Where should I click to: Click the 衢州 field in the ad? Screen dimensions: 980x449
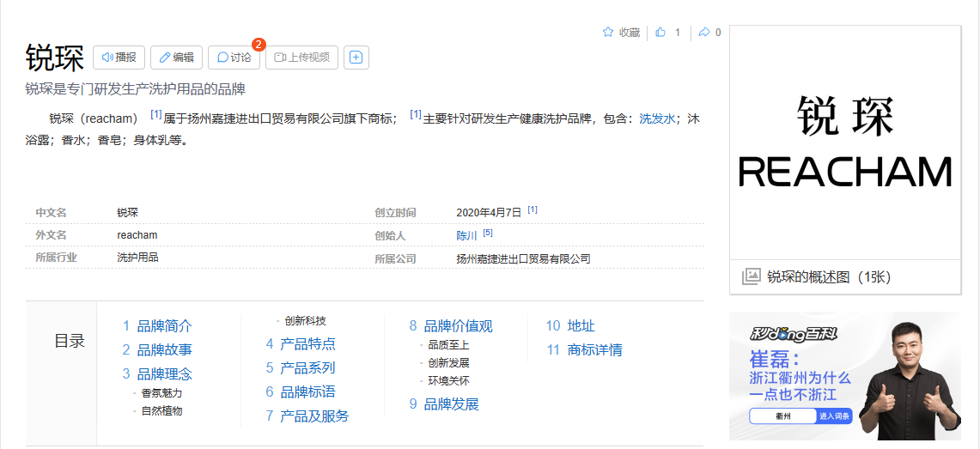coord(783,416)
